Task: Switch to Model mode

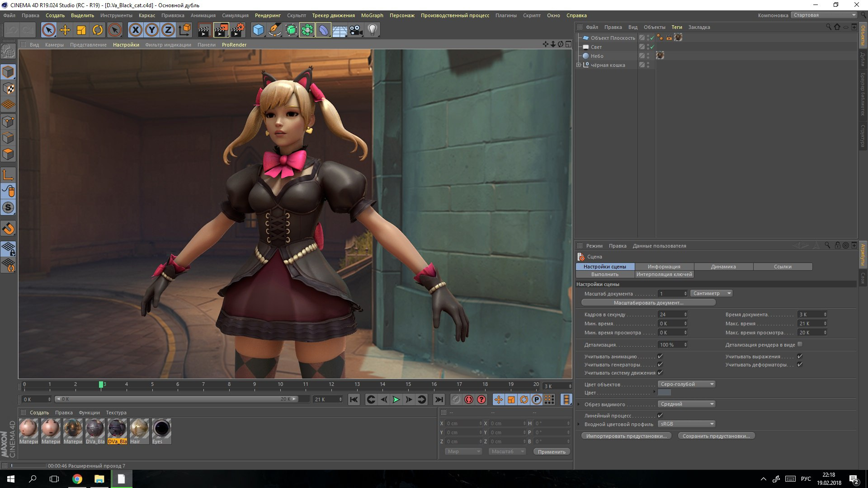Action: pyautogui.click(x=8, y=72)
